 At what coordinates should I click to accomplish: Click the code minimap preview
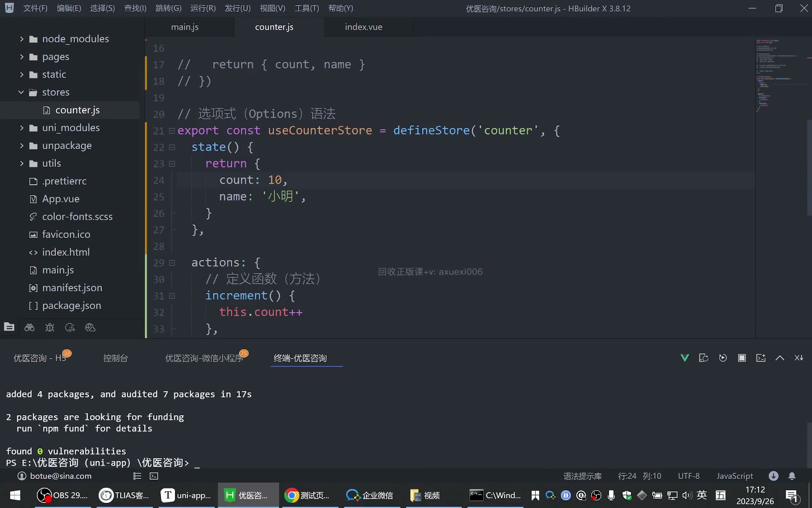780,76
